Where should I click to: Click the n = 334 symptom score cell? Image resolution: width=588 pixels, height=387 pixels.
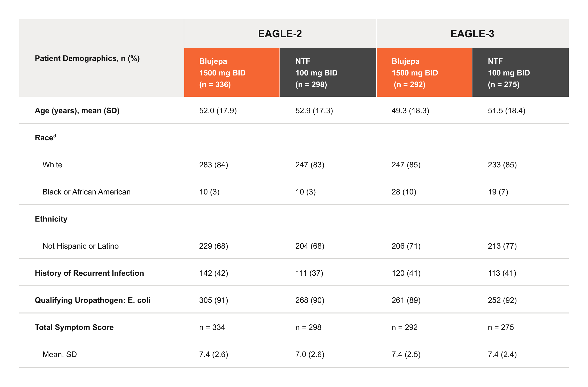[212, 327]
